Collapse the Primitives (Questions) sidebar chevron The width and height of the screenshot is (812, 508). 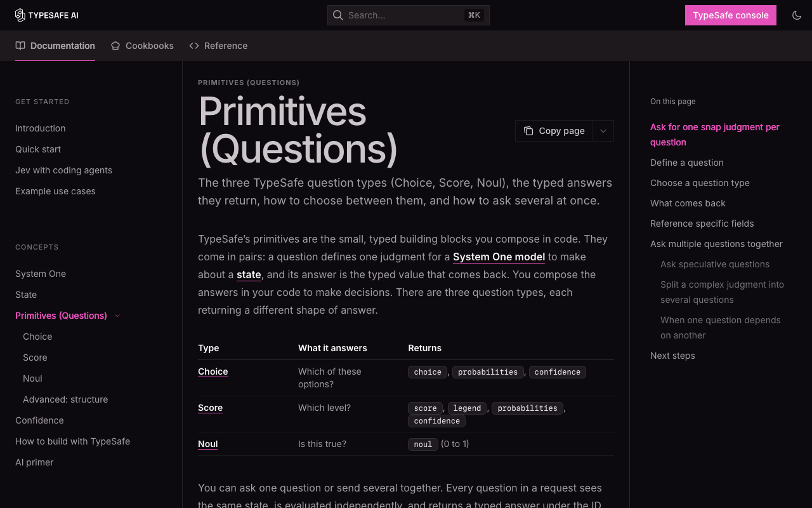pos(117,316)
